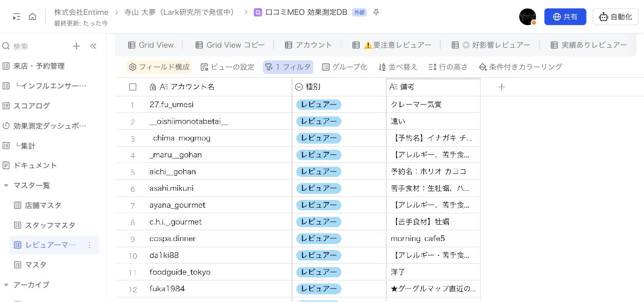Open └インフルエンサー table in sidebar
The height and width of the screenshot is (302, 644).
click(x=45, y=86)
